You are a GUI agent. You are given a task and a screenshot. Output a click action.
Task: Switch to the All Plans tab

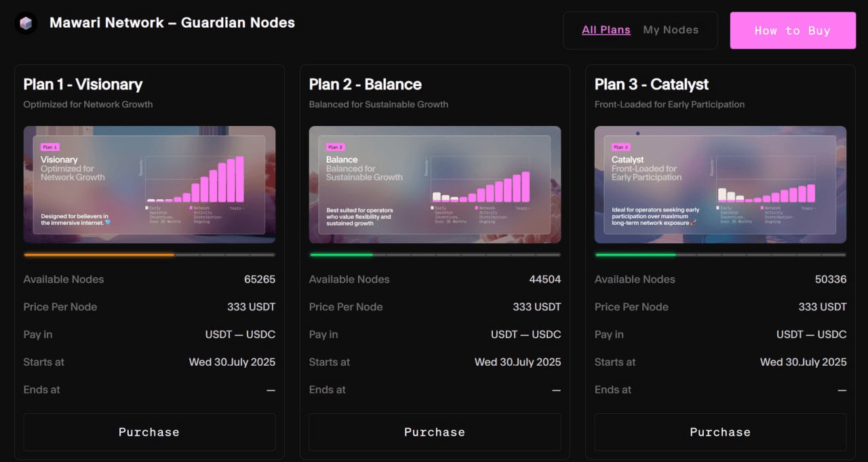(606, 30)
